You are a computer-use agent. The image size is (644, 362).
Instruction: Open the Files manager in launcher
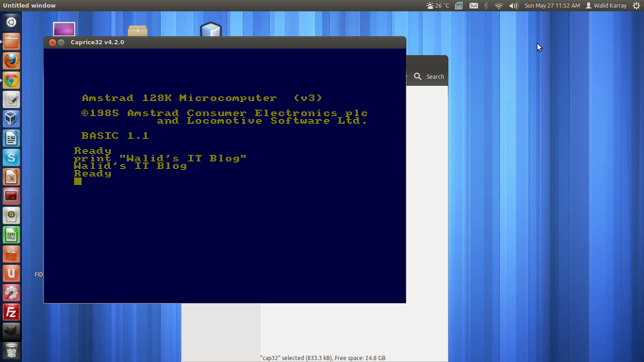(11, 41)
